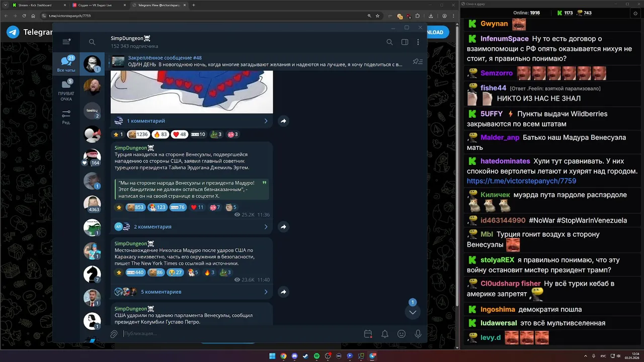Open Discord from taskbar
The height and width of the screenshot is (362, 644).
coord(294,356)
